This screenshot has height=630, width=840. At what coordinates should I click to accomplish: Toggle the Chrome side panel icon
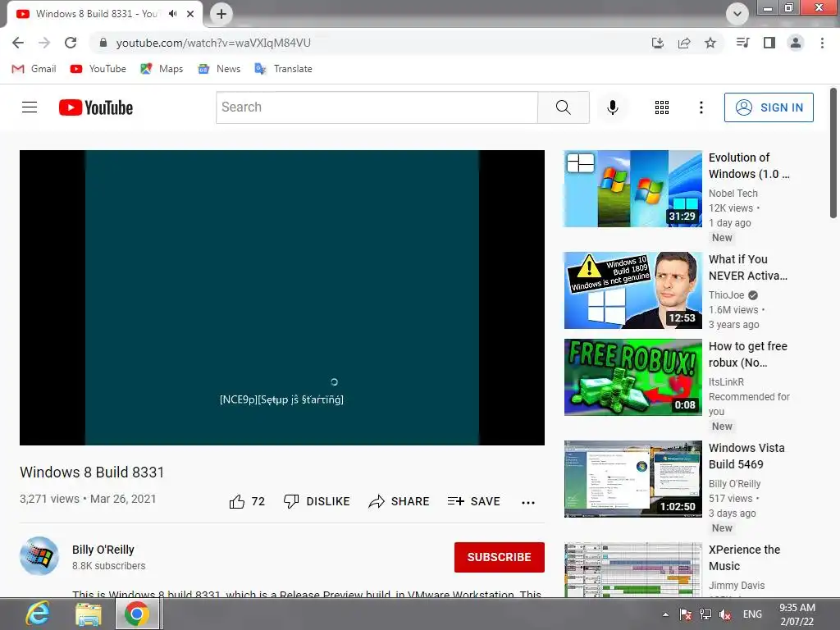click(769, 43)
